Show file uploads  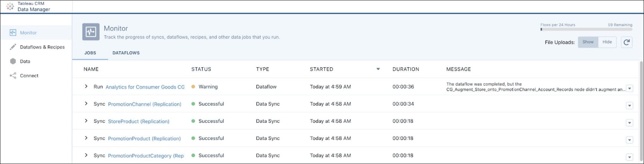coord(588,42)
